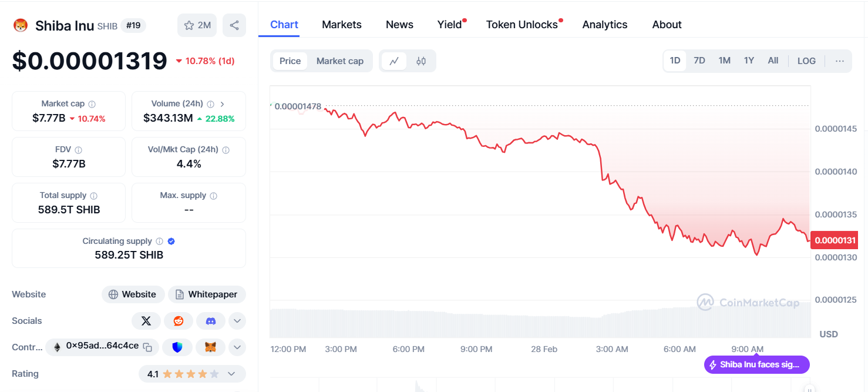The width and height of the screenshot is (868, 392).
Task: Click the share icon button
Action: [234, 25]
